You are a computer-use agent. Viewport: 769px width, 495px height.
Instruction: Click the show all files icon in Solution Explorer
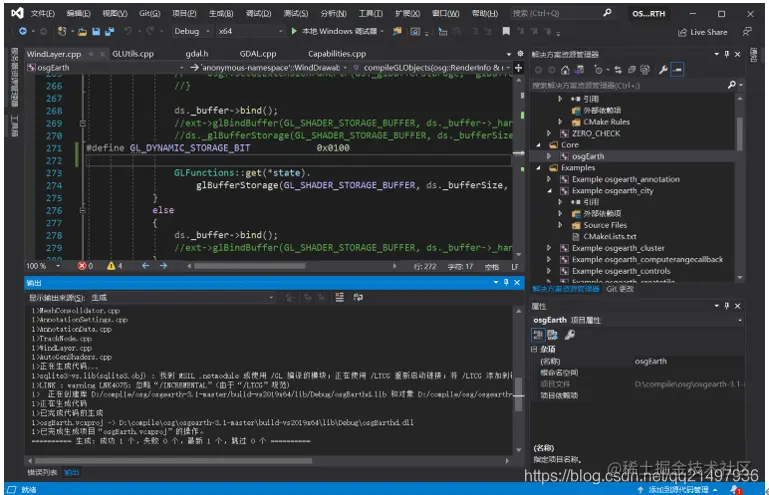(645, 70)
